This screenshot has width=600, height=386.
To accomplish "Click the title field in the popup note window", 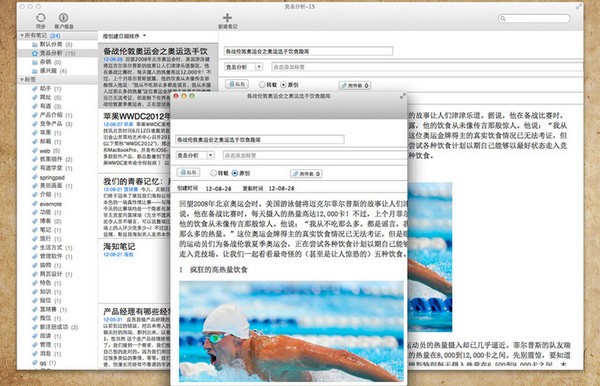I will tap(260, 140).
